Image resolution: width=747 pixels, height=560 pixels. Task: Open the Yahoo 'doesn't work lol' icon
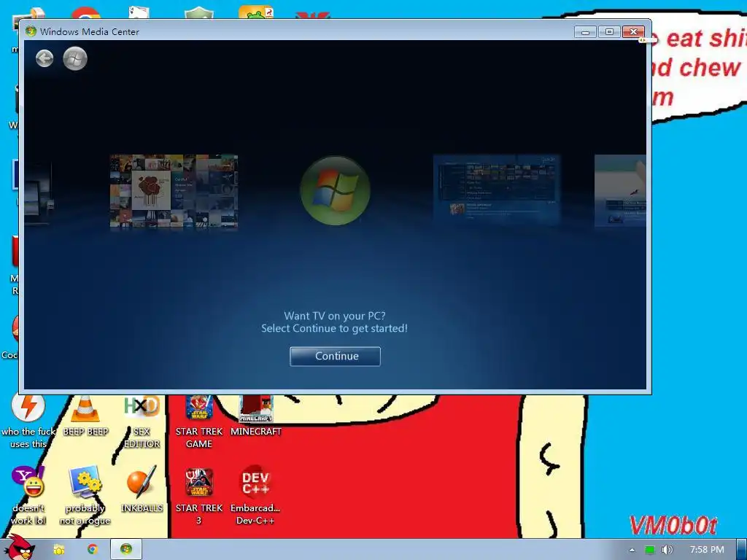pyautogui.click(x=28, y=495)
